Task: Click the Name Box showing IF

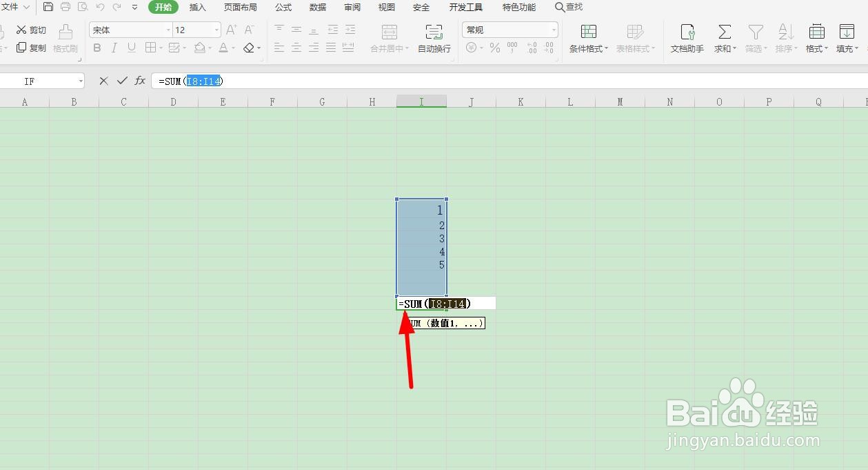Action: (42, 81)
